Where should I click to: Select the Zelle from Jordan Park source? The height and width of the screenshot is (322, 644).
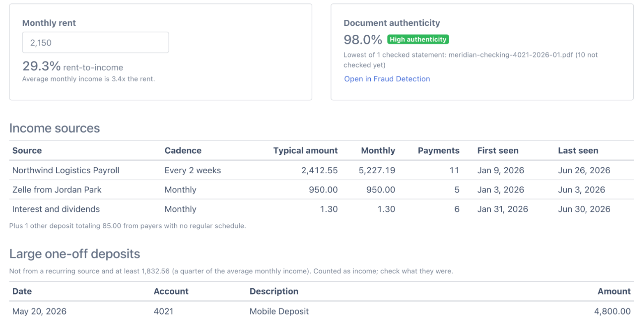57,190
